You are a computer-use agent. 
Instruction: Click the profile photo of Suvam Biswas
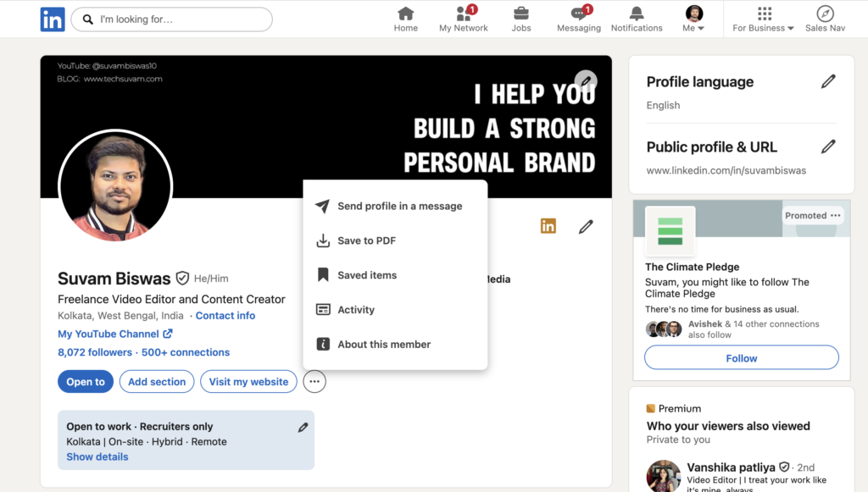pos(115,185)
